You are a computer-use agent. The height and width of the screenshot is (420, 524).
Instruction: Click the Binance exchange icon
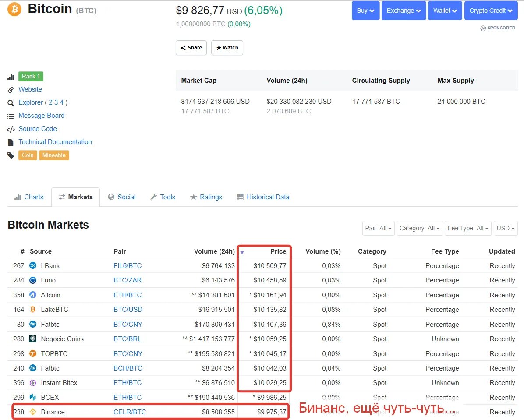(33, 412)
